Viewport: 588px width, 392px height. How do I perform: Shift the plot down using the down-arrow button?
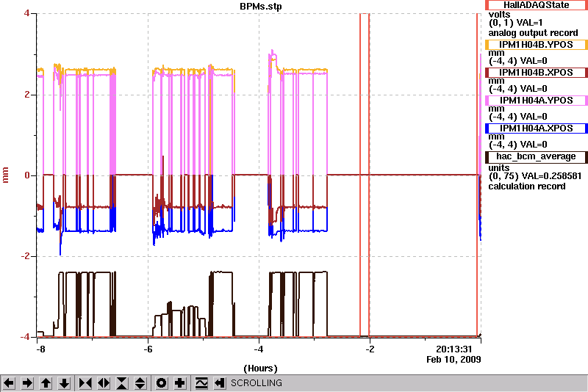(x=64, y=383)
